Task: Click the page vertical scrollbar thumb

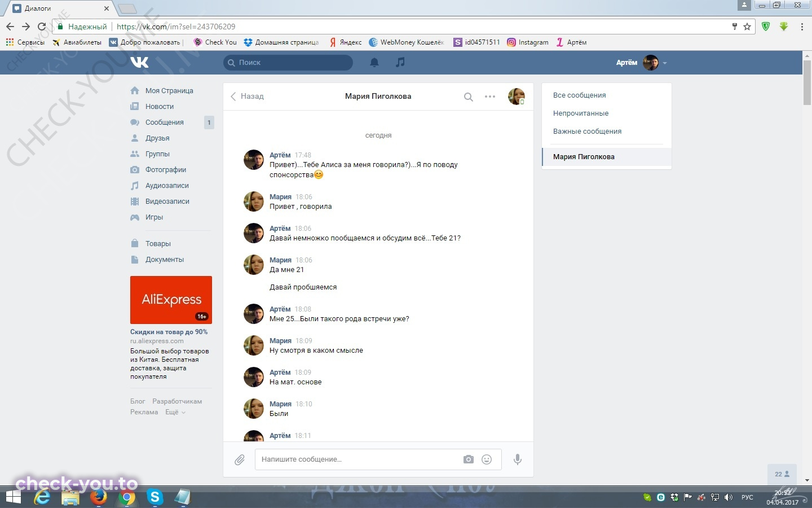Action: pyautogui.click(x=807, y=82)
